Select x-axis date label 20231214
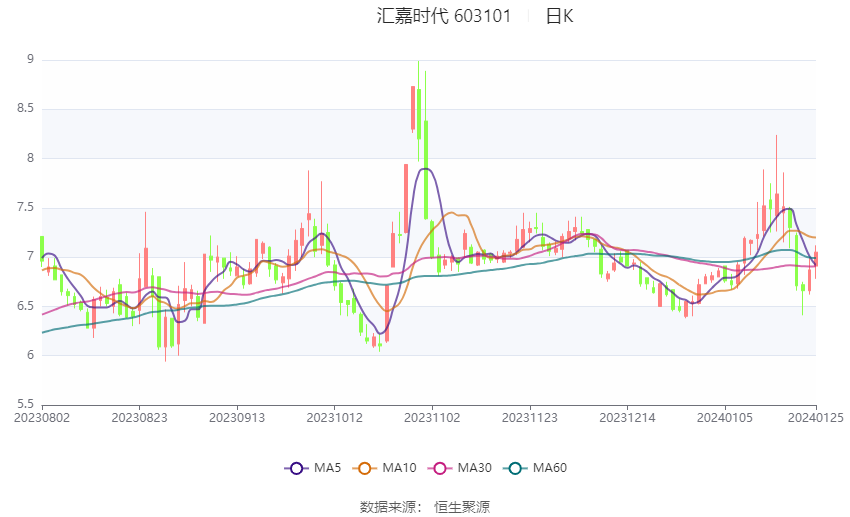The width and height of the screenshot is (850, 517). pos(627,418)
